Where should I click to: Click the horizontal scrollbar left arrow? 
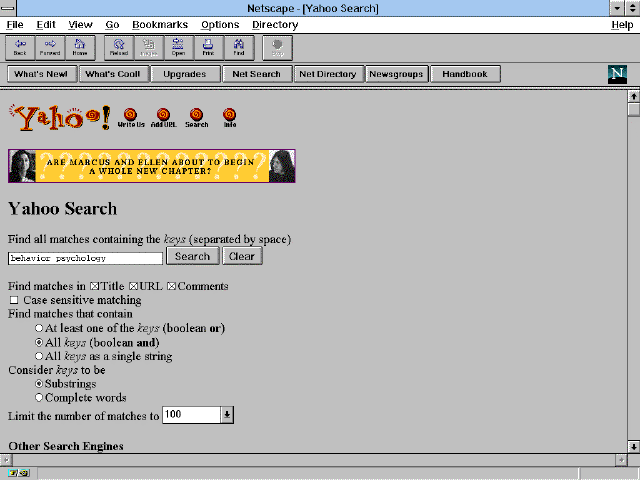(6, 460)
